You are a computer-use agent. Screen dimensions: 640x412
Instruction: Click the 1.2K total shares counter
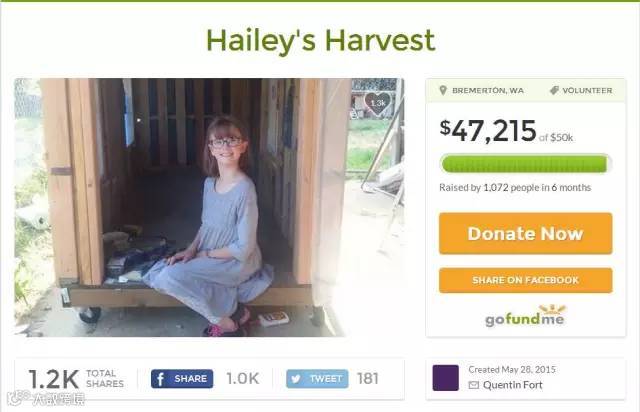coord(76,379)
